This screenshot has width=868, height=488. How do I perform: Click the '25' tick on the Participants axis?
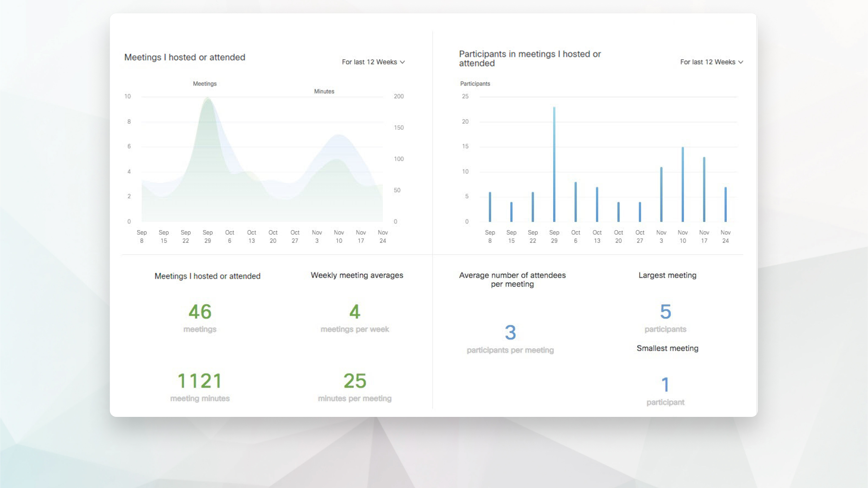(x=465, y=96)
